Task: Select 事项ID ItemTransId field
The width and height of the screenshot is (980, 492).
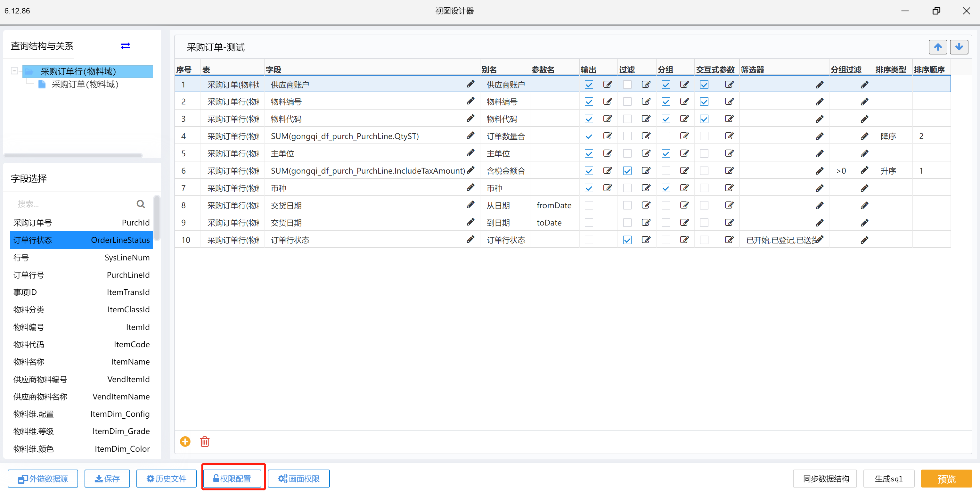Action: (x=81, y=292)
